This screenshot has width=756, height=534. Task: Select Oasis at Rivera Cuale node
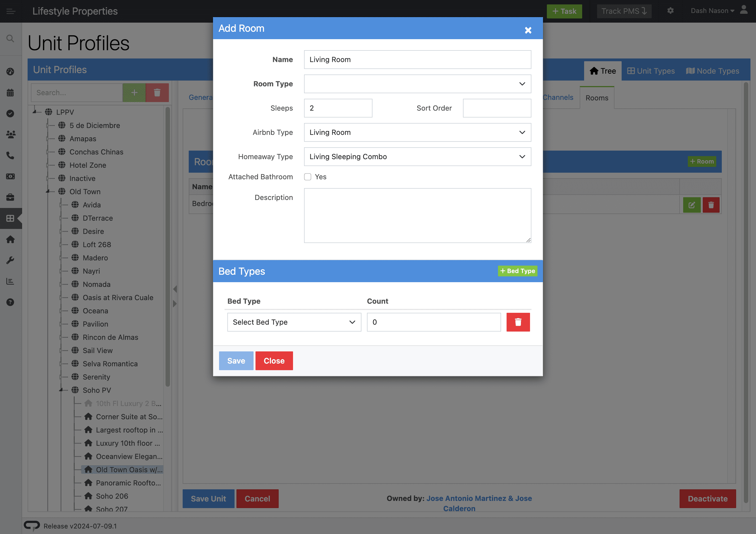coord(118,297)
